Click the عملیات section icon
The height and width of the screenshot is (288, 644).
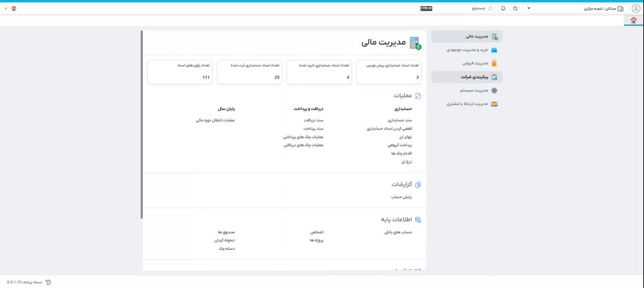(418, 96)
